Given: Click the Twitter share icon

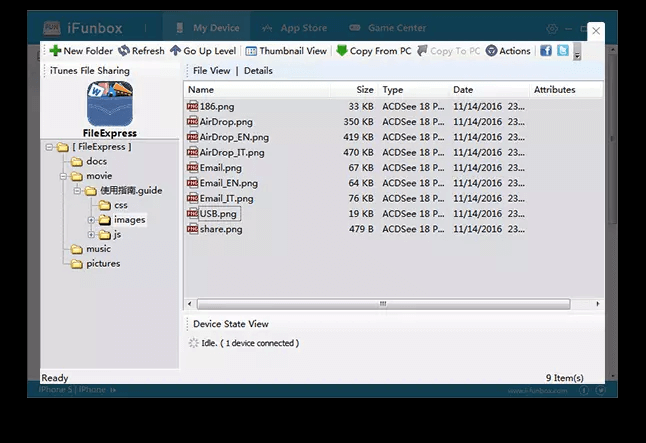Looking at the screenshot, I should pos(563,51).
